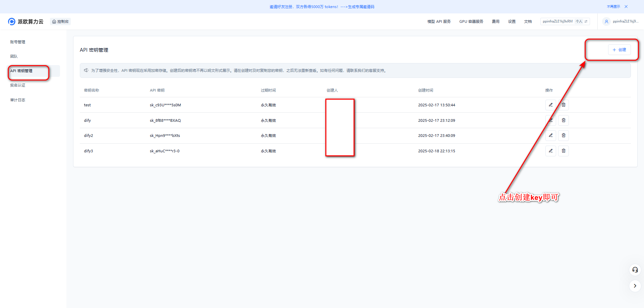Close the top promotion banner
Image resolution: width=644 pixels, height=308 pixels.
(626, 7)
